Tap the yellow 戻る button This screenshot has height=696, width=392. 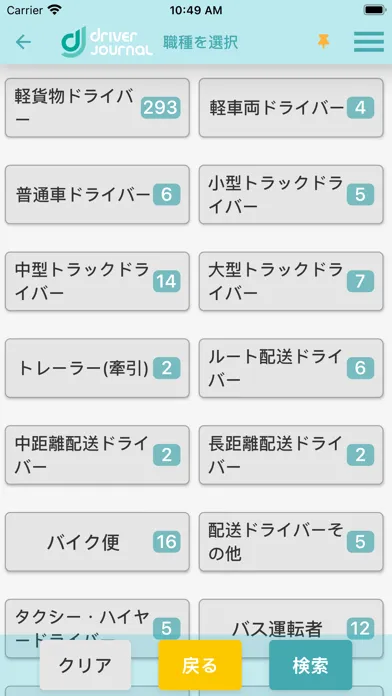pos(200,665)
